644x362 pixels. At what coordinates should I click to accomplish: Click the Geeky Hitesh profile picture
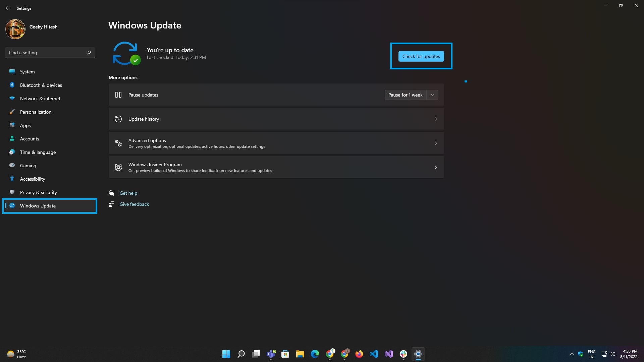click(15, 29)
